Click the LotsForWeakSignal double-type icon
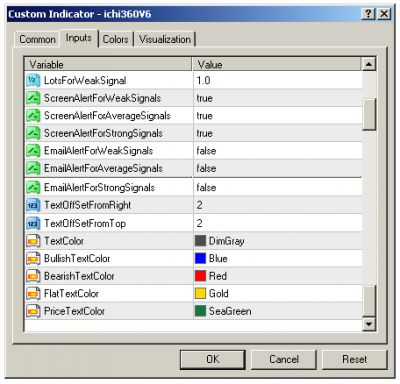The image size is (400, 384). [33, 80]
